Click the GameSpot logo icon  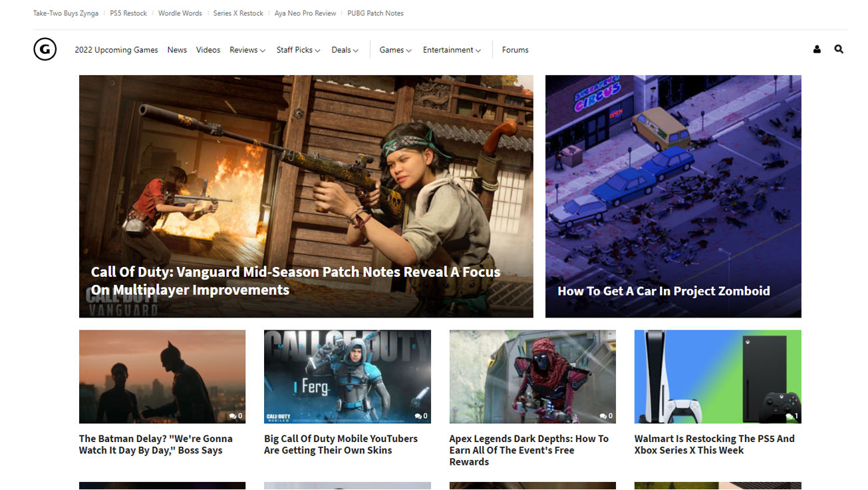pos(45,49)
